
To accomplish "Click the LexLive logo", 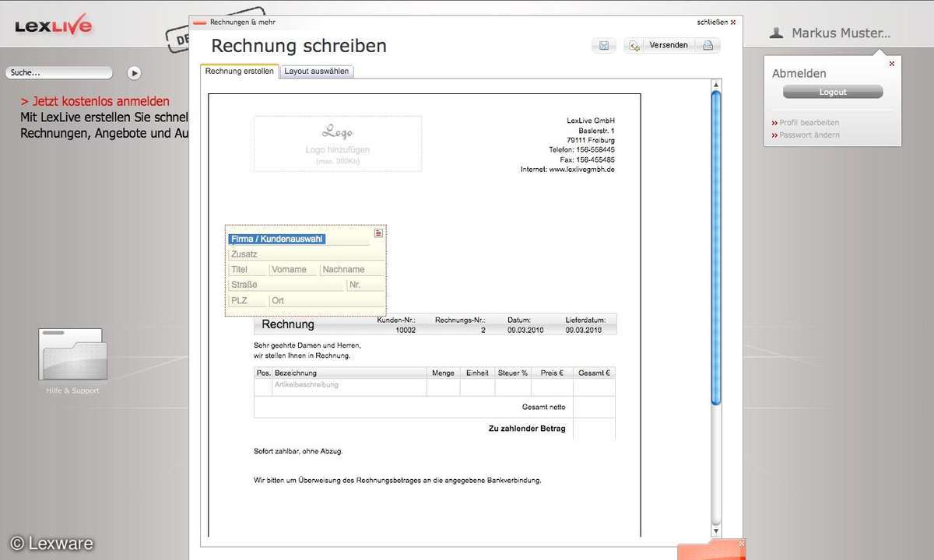I will (53, 26).
